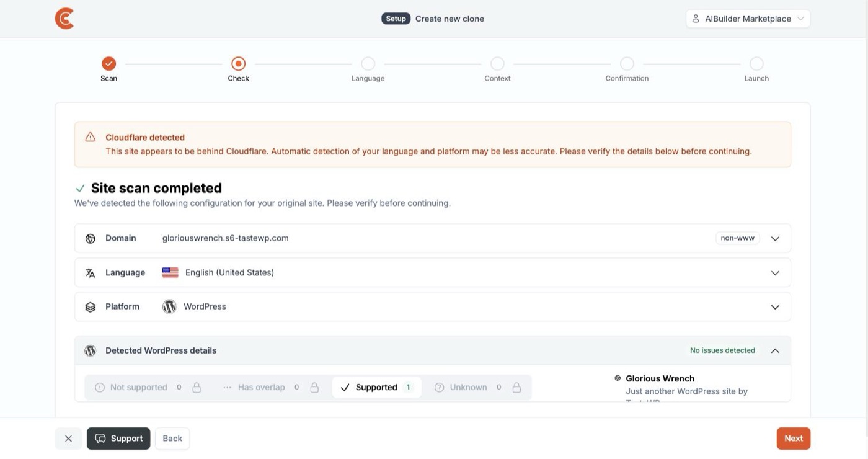The image size is (868, 459).
Task: Click the Cloudflare warning triangle icon
Action: (91, 137)
